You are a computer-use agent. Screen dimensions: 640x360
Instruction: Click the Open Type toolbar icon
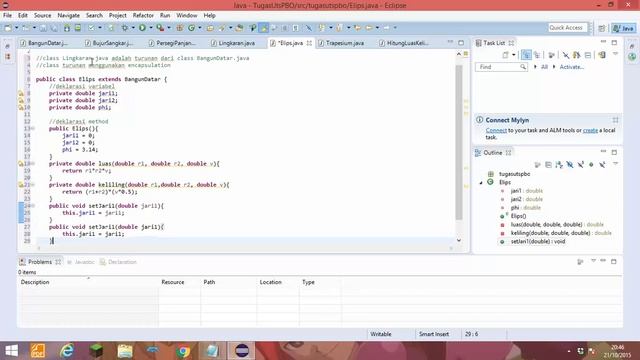(x=210, y=28)
